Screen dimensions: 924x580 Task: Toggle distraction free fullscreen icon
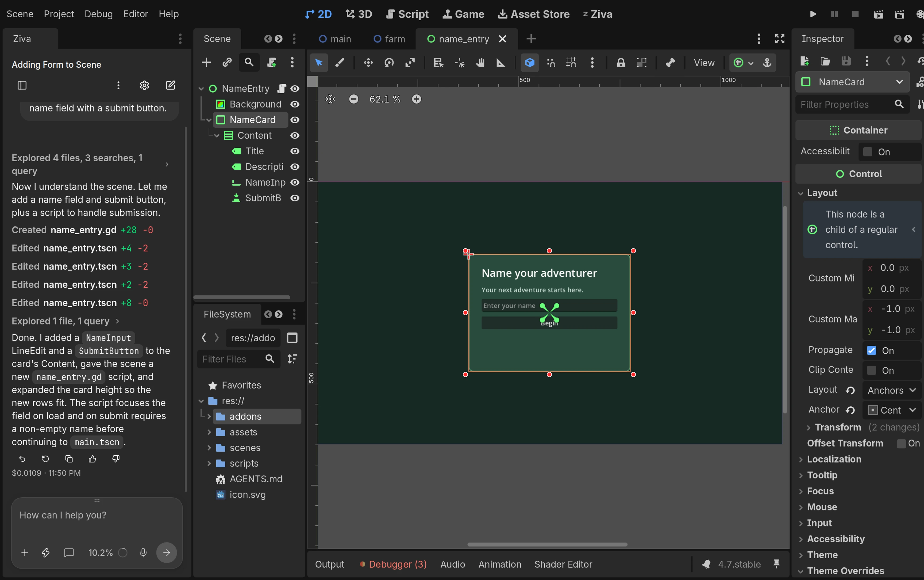point(780,39)
